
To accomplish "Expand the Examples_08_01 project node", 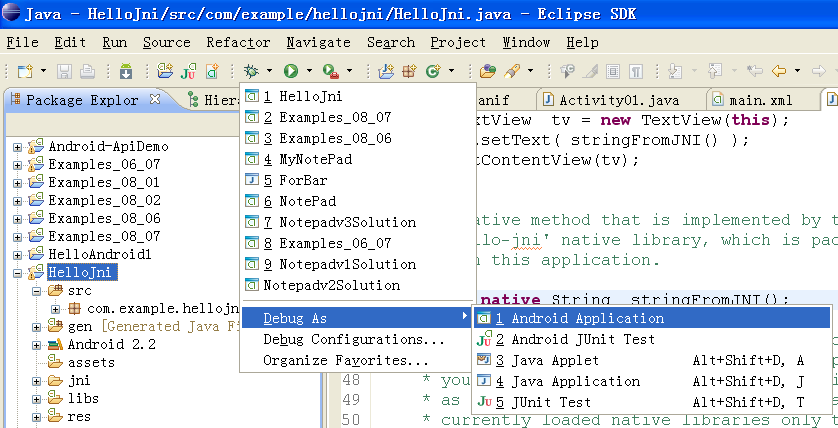I will click(x=18, y=183).
